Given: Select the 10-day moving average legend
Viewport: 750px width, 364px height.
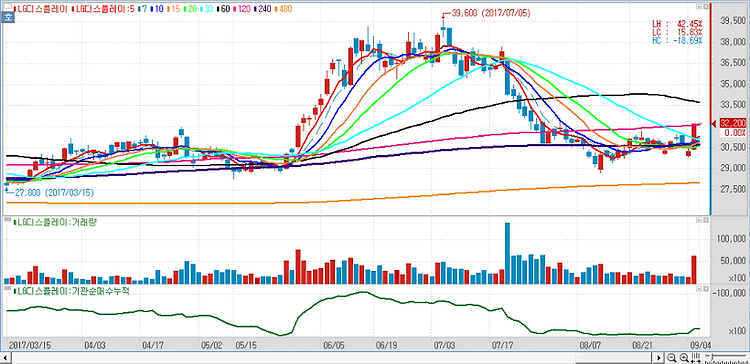Looking at the screenshot, I should (x=156, y=9).
